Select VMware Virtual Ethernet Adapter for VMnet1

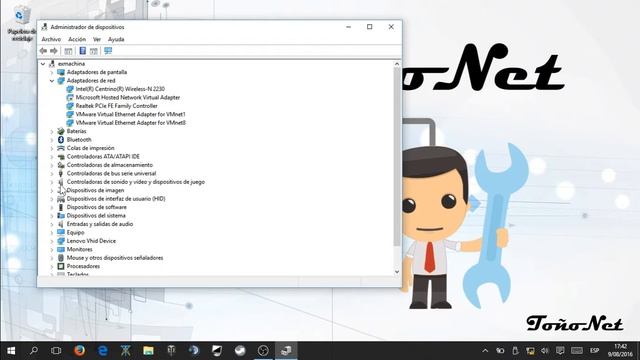131,114
